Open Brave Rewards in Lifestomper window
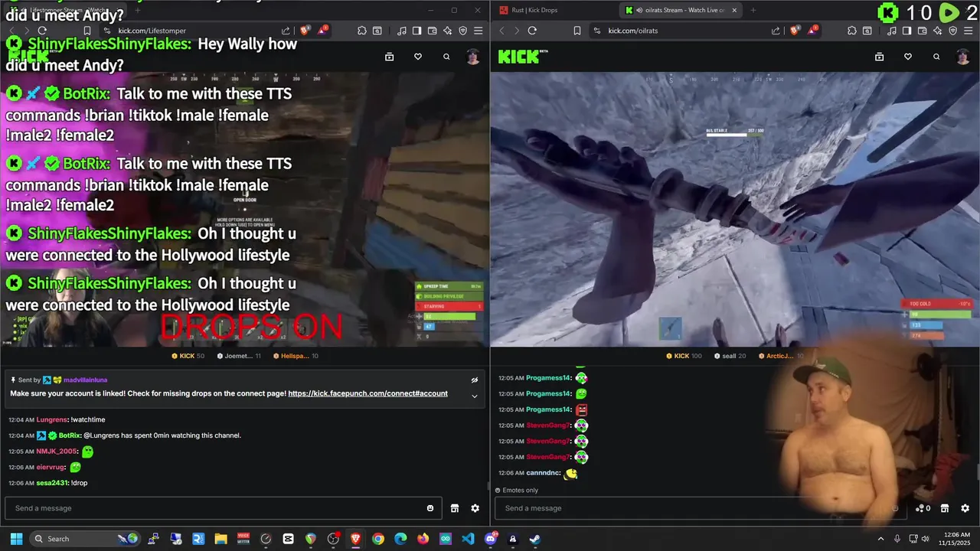Viewport: 980px width, 551px height. [322, 31]
